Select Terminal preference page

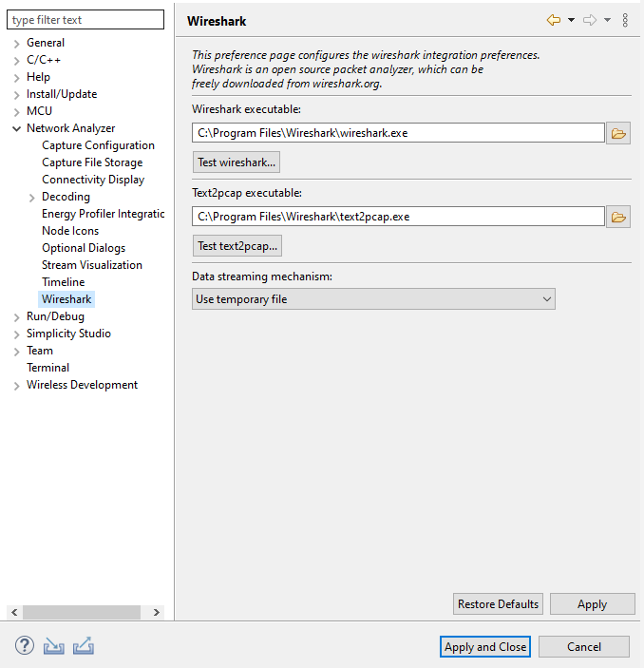coord(47,368)
